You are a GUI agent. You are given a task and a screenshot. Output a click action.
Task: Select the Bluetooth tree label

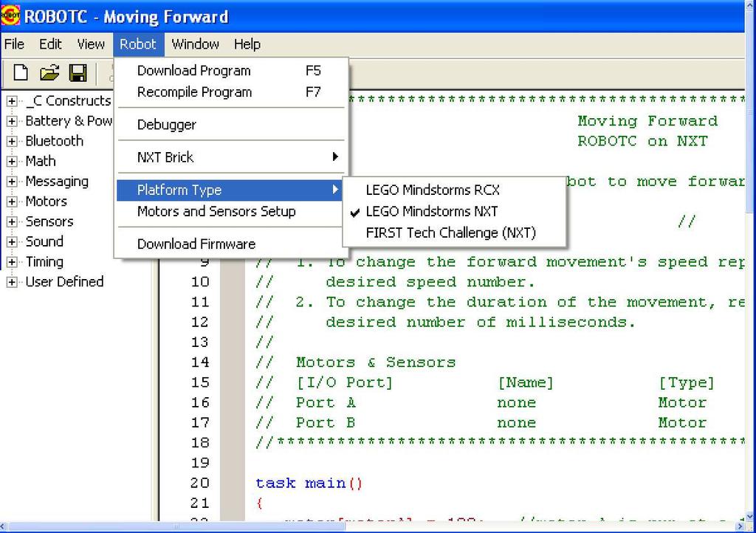[55, 141]
